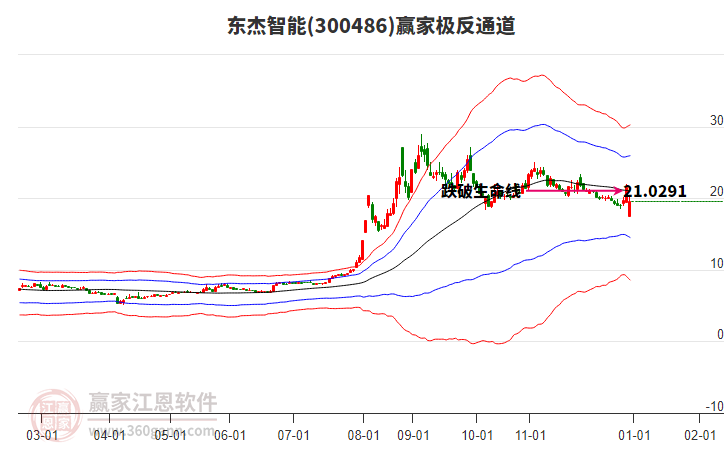Click the 06-01 date axis label
Image resolution: width=726 pixels, height=450 pixels.
[x=230, y=435]
